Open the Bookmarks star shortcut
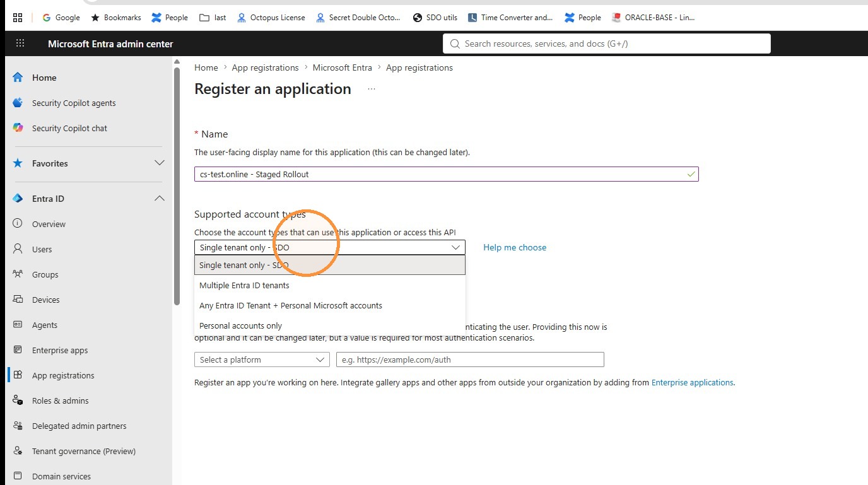The image size is (868, 485). coord(116,18)
